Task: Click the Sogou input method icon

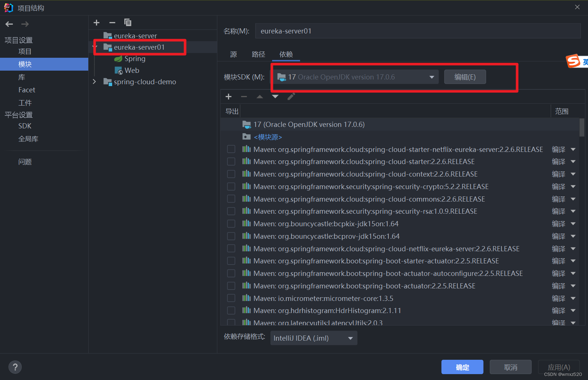Action: click(x=573, y=61)
